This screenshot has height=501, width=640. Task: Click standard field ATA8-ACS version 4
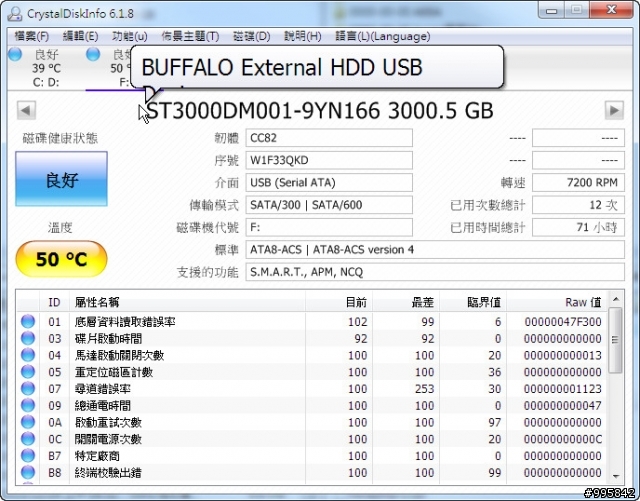[435, 249]
